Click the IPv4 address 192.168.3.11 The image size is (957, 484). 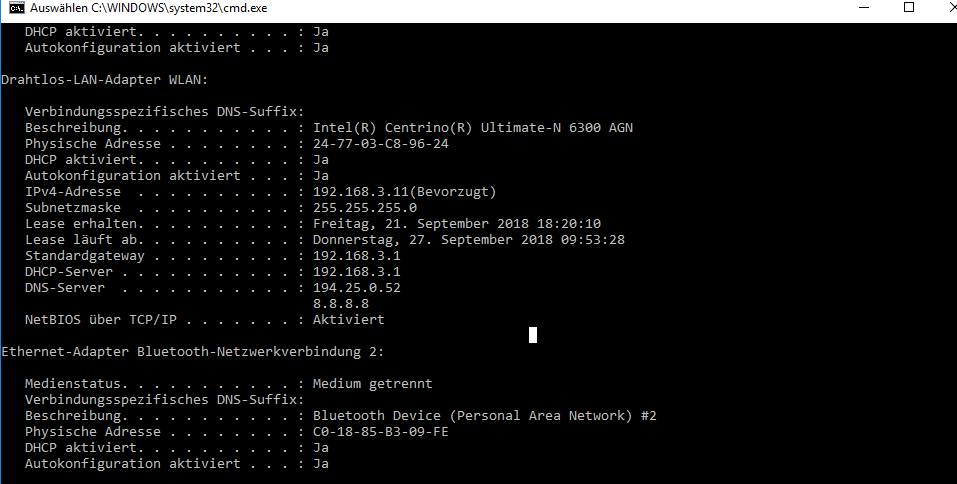coord(361,192)
